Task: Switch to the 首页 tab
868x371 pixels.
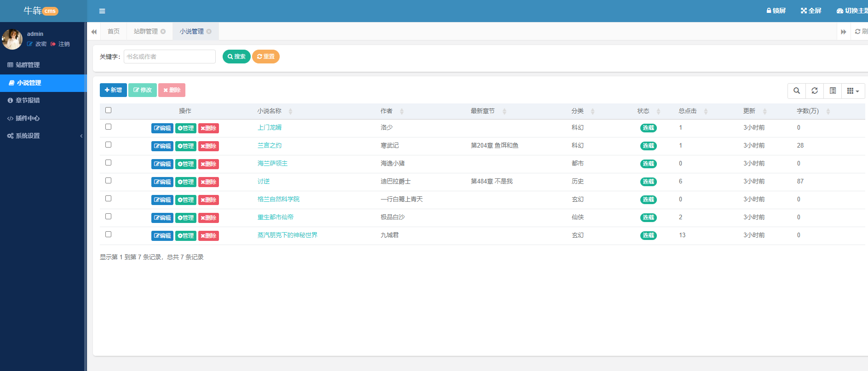Action: pos(114,31)
